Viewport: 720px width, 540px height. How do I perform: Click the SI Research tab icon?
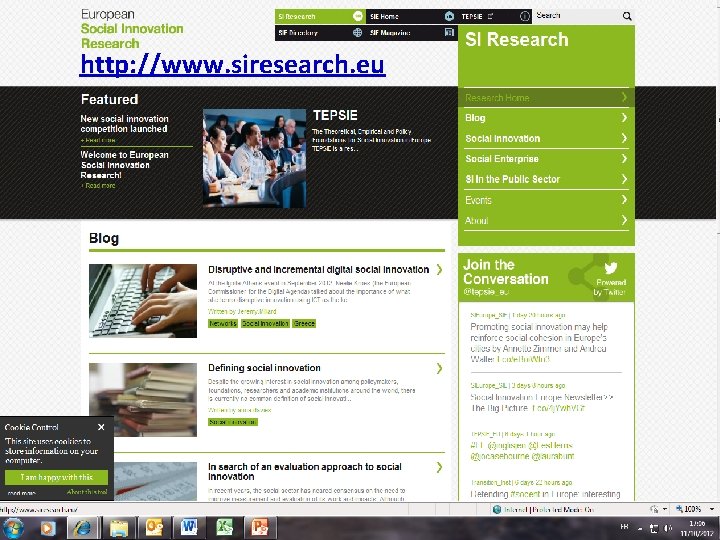click(358, 17)
